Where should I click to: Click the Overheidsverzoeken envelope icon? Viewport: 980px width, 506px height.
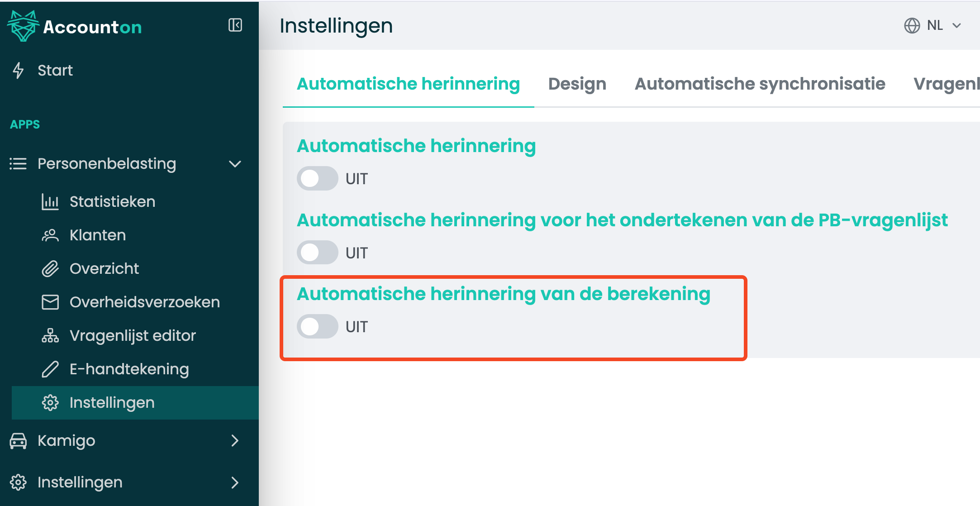click(50, 302)
